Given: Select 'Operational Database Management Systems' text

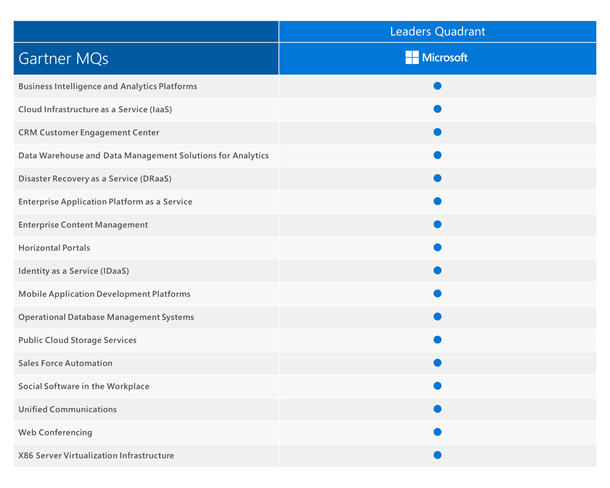Looking at the screenshot, I should coord(106,317).
